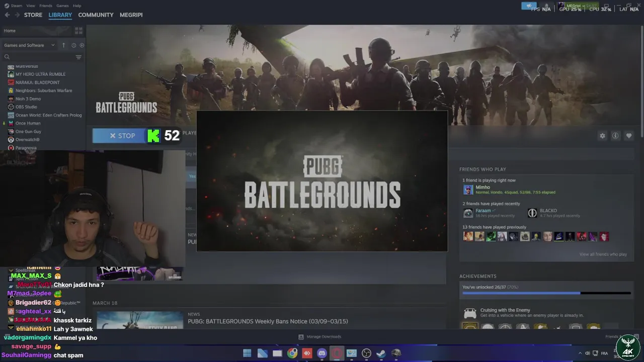This screenshot has height=362, width=644.
Task: Open friend BLACKO's profile
Action: coord(548,211)
